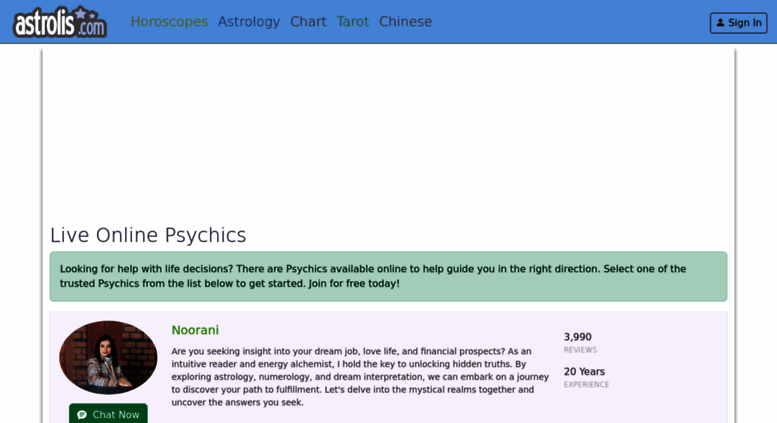This screenshot has width=777, height=423.
Task: Click the Live Online Psychics heading
Action: tap(148, 235)
